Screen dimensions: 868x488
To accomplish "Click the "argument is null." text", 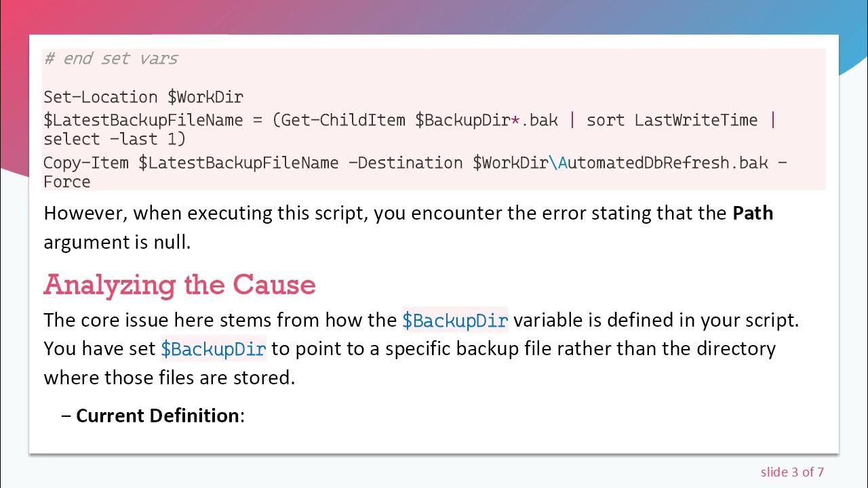I will pyautogui.click(x=117, y=242).
